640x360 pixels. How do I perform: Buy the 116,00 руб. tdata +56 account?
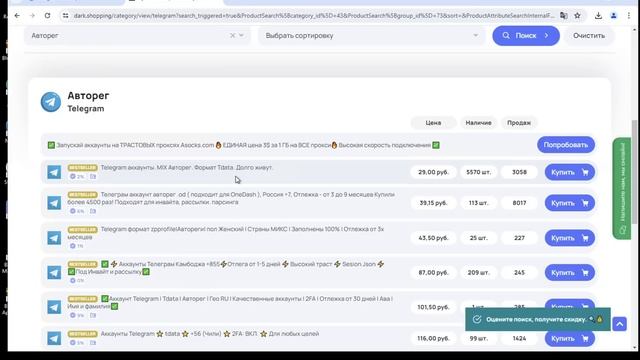pos(569,338)
